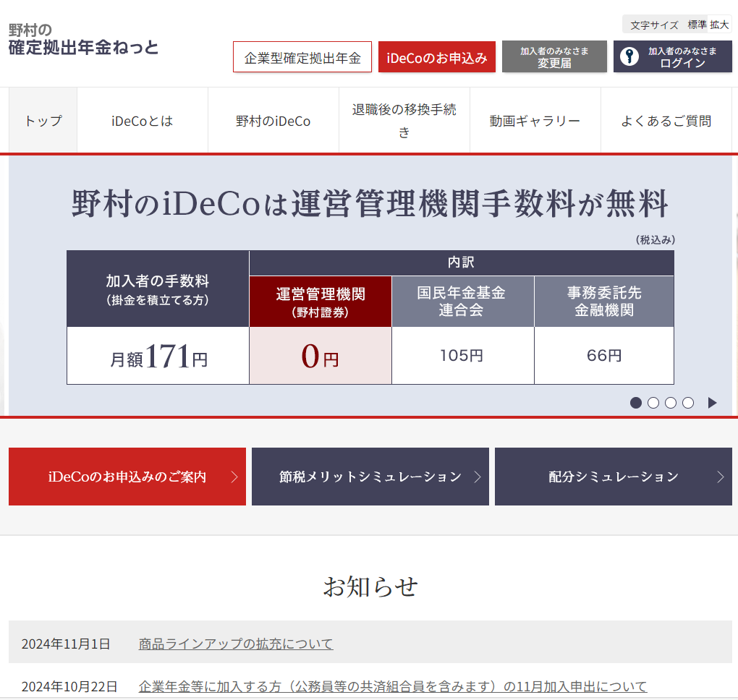Open 企業型確定拠出年金 page

302,57
